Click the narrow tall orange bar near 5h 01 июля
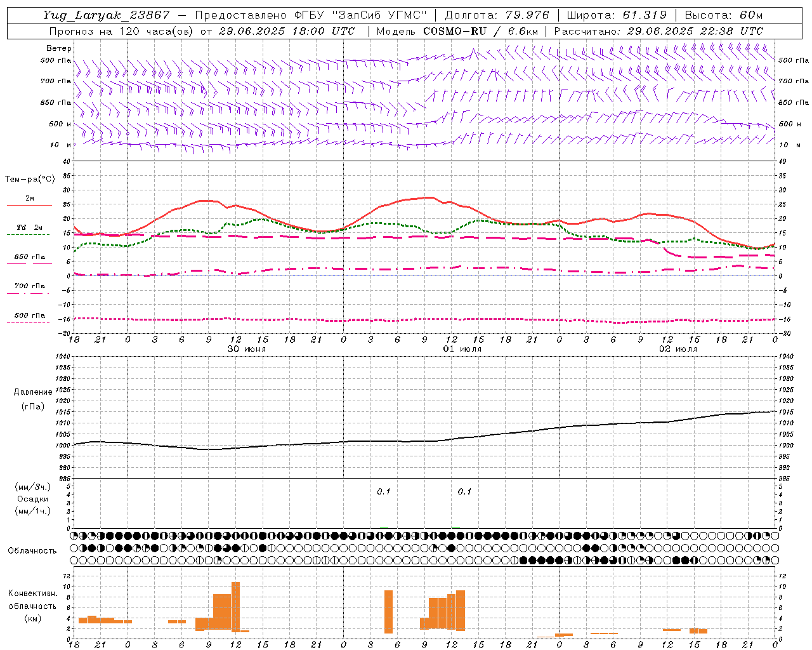The image size is (812, 650). click(x=388, y=612)
